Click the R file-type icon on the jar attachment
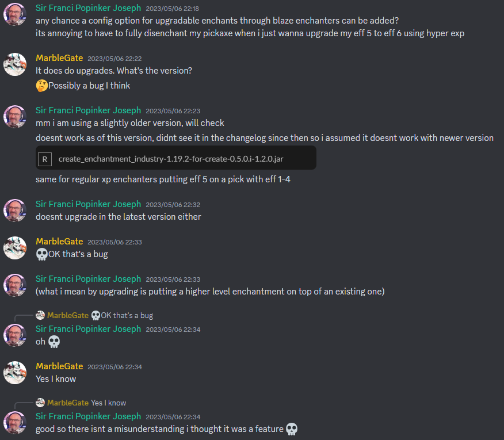The height and width of the screenshot is (440, 504). [x=44, y=157]
